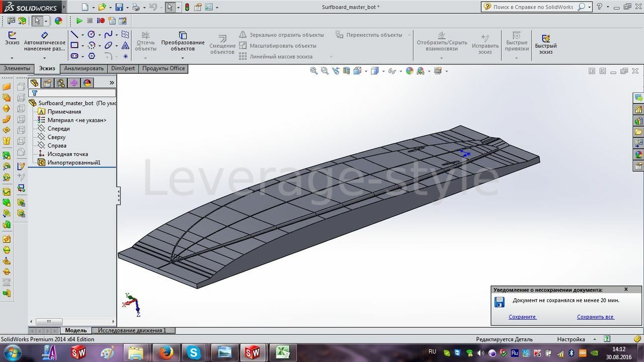Click the Сохранить все link

[x=596, y=317]
